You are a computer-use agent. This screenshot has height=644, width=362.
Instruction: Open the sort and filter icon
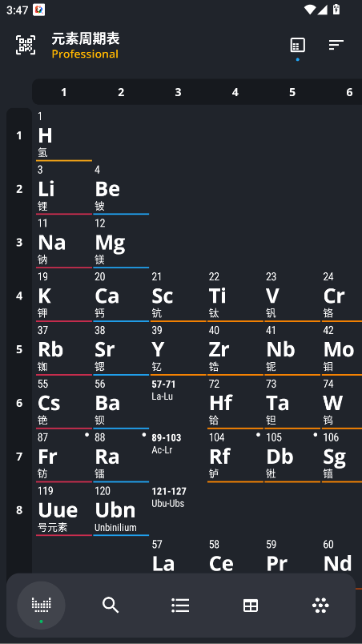pos(336,45)
